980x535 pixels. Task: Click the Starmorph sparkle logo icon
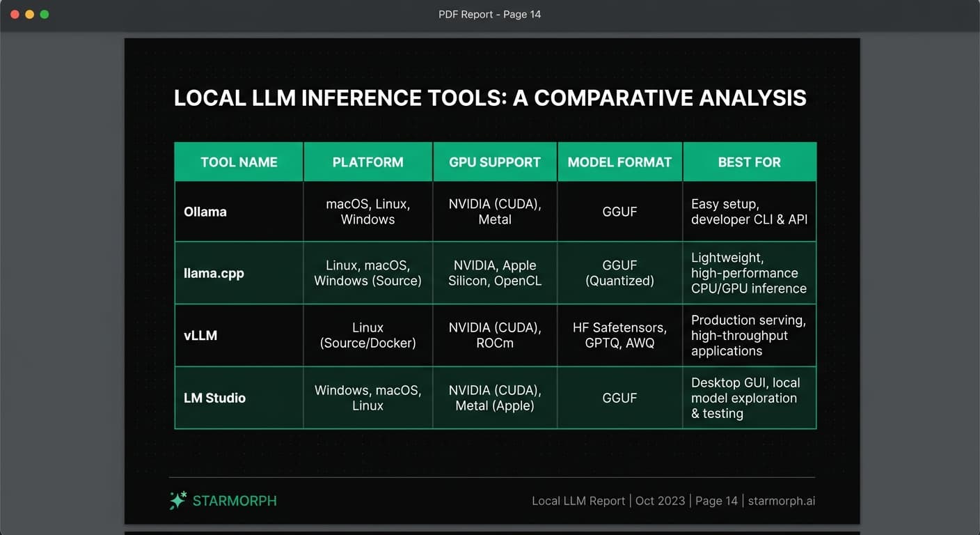177,500
